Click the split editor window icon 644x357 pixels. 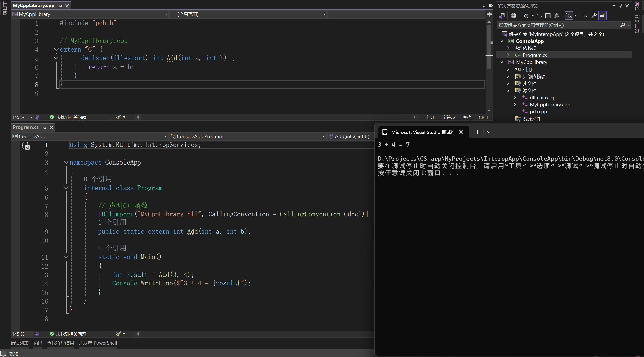click(x=489, y=14)
